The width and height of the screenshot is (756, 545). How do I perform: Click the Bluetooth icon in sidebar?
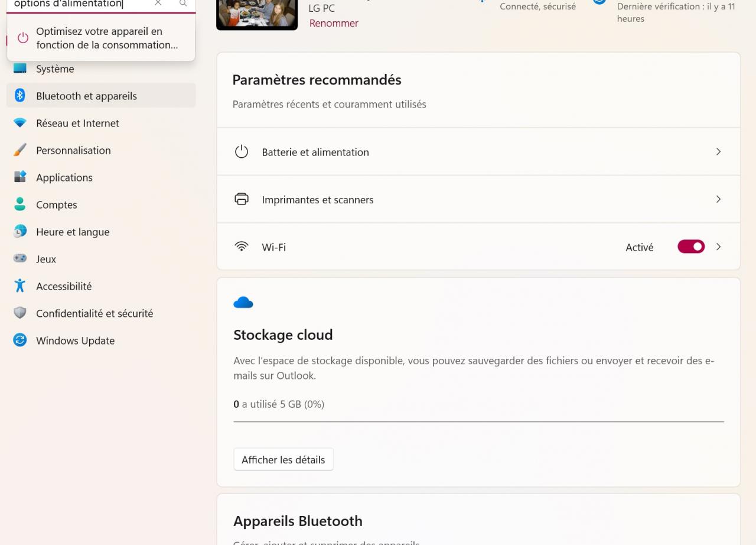click(x=20, y=96)
